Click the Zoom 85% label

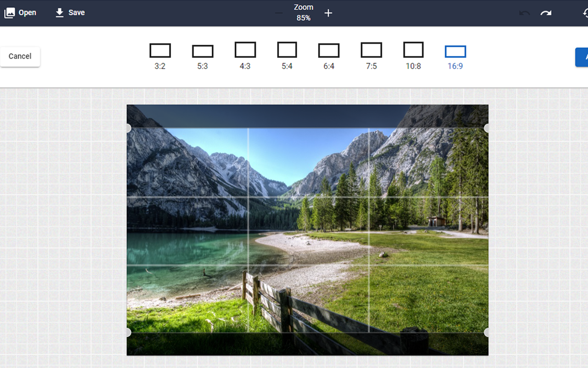click(304, 12)
